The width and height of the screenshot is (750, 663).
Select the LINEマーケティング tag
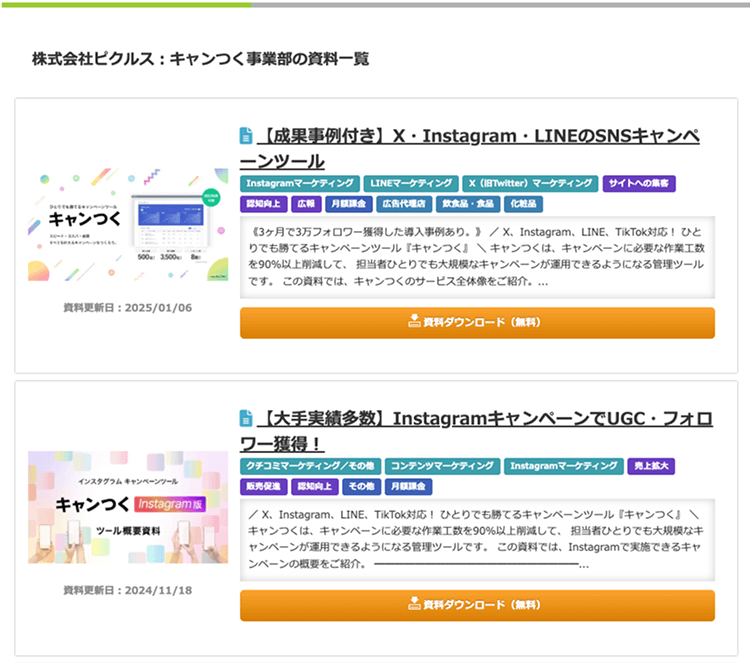tap(411, 184)
